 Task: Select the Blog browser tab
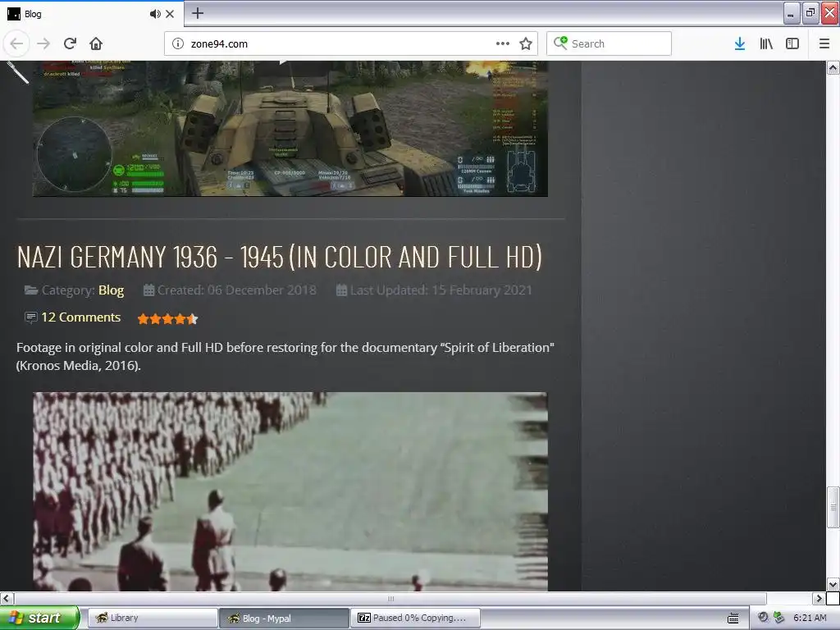[91, 14]
